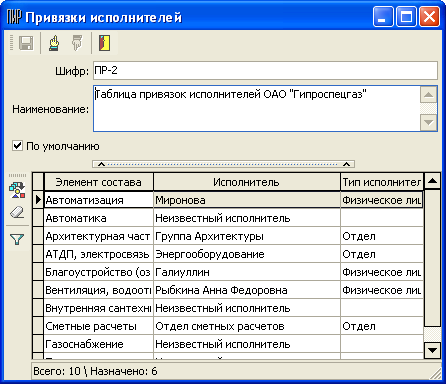Viewport: 446px width, 384px height.
Task: Click the application icon in title bar
Action: coord(14,17)
